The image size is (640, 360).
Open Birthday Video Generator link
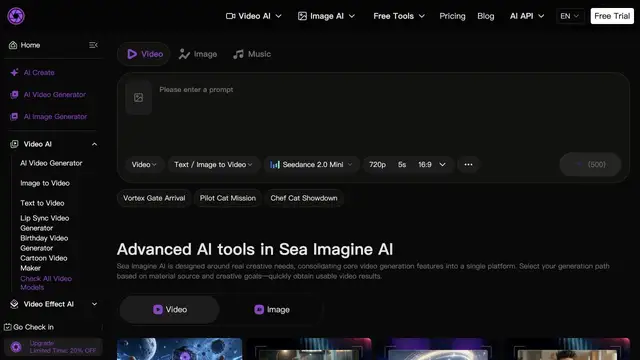click(x=44, y=243)
